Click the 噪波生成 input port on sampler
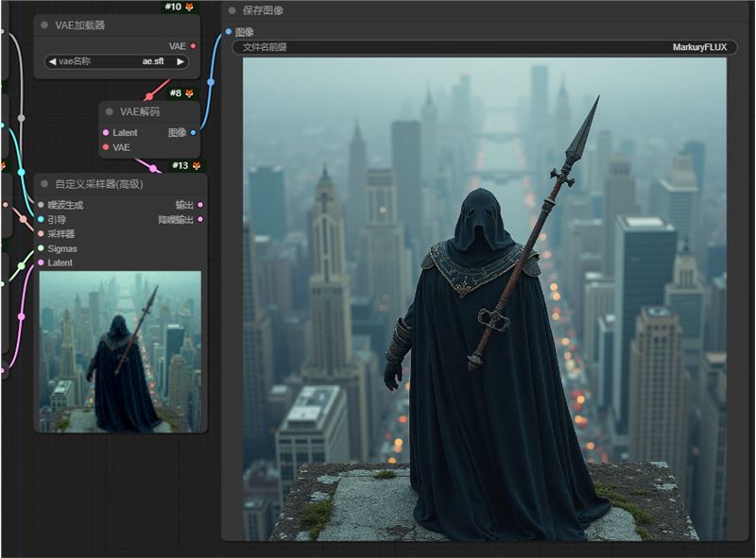The width and height of the screenshot is (756, 558). tap(41, 205)
